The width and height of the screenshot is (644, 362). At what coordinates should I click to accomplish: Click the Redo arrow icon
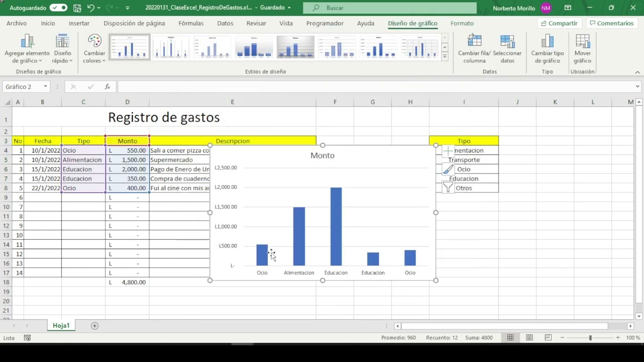110,8
